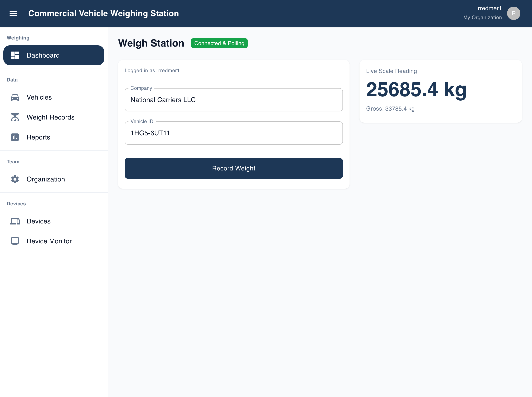
Task: Click the 25685.4 kg live reading
Action: coord(416,89)
